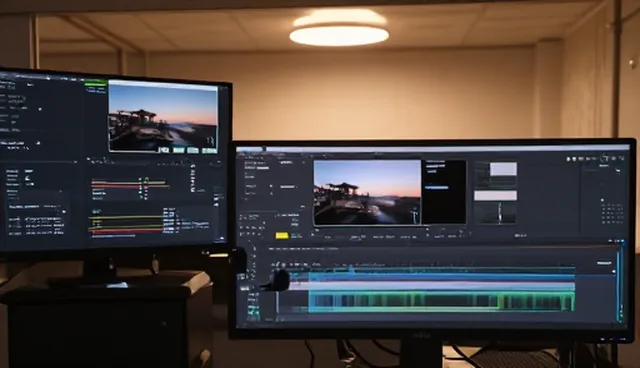Click the white button at timeline's right edge
The width and height of the screenshot is (640, 368).
[x=604, y=263]
